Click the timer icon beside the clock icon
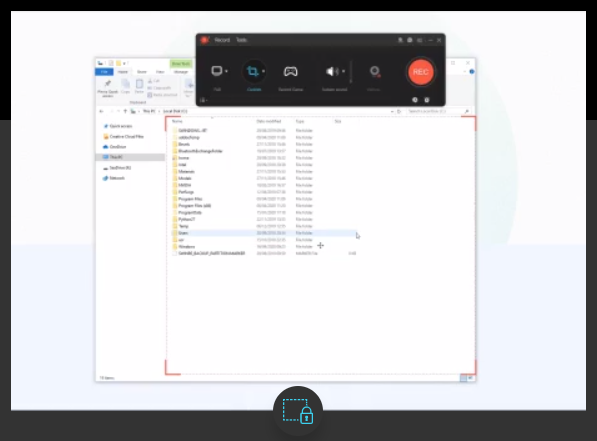The image size is (597, 441). click(x=427, y=100)
